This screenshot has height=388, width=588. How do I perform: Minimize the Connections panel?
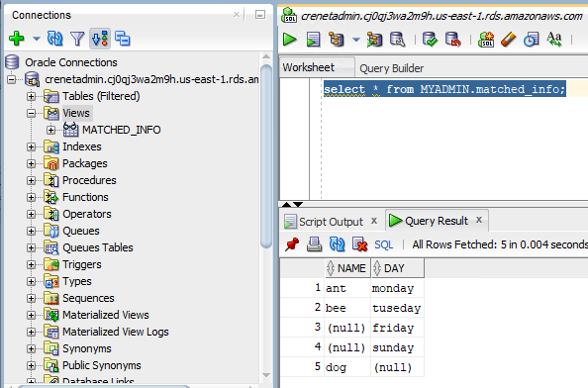click(260, 15)
